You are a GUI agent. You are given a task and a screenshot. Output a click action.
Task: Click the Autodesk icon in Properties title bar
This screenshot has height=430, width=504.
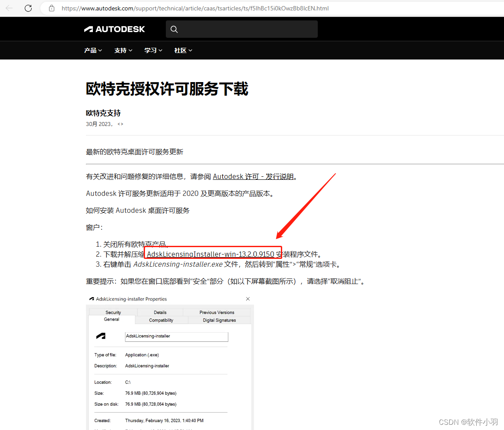click(x=92, y=299)
